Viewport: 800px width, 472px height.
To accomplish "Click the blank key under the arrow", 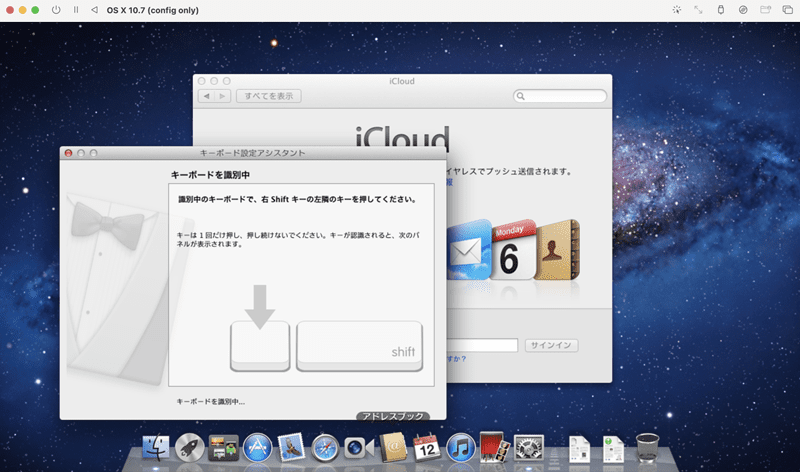I will point(260,345).
